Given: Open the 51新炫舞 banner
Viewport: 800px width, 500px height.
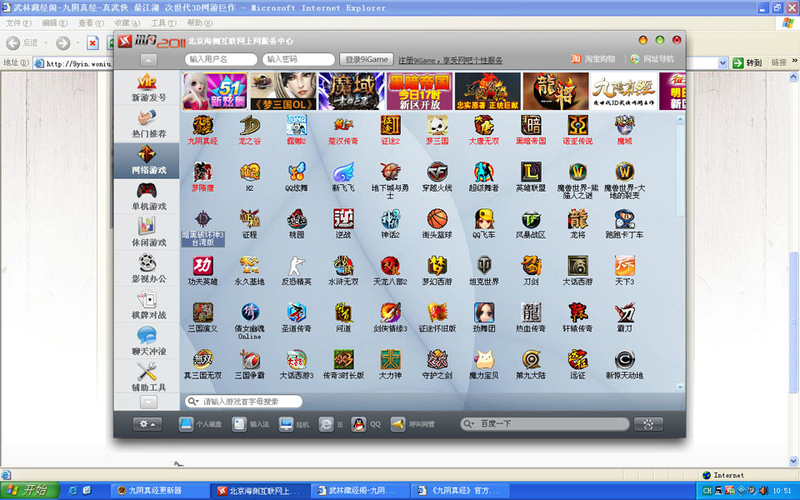Looking at the screenshot, I should click(215, 91).
